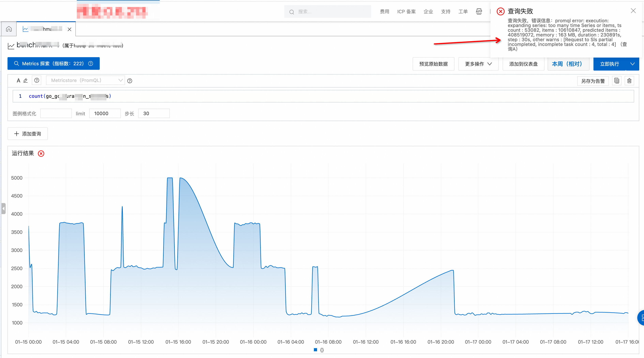Click help icon next to Metricstore dropdown
This screenshot has width=644, height=358.
click(x=130, y=81)
